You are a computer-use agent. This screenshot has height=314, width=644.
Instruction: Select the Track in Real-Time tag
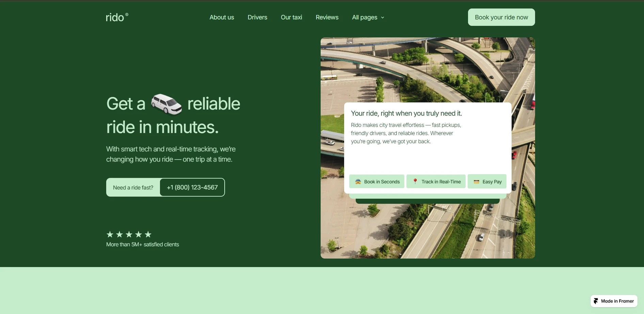436,181
